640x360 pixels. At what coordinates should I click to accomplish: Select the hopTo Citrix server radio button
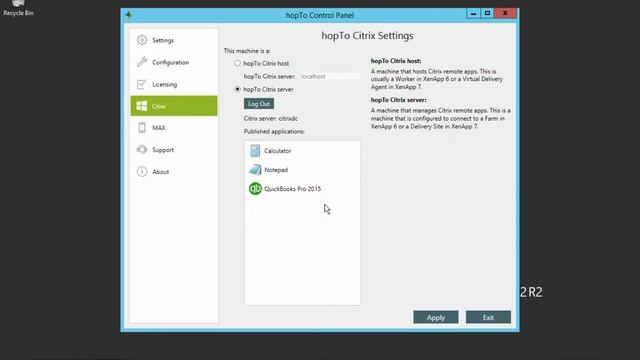point(238,89)
